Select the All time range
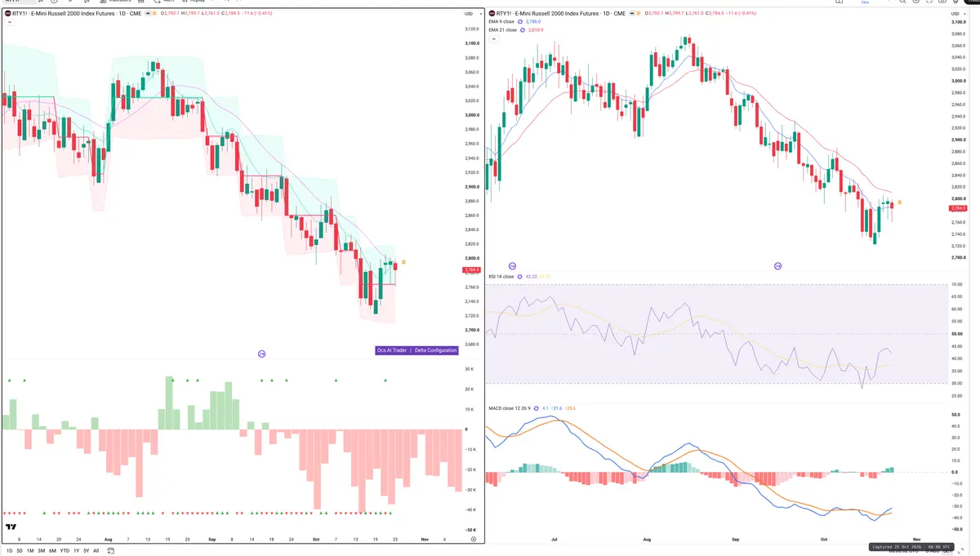Screen dimensions: 980x556 pos(96,550)
